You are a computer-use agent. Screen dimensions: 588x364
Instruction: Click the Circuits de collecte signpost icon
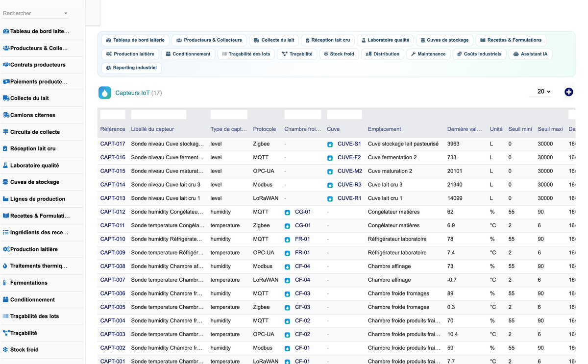point(6,132)
